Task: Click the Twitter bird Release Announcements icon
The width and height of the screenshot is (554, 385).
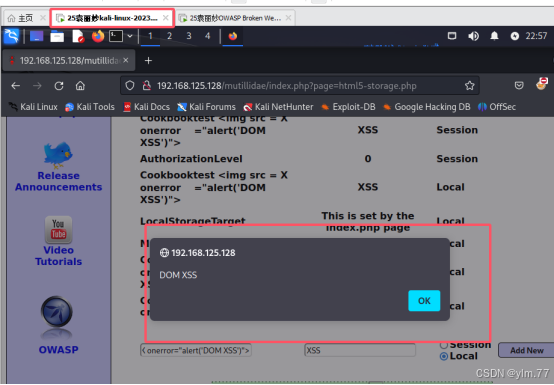Action: (58, 155)
